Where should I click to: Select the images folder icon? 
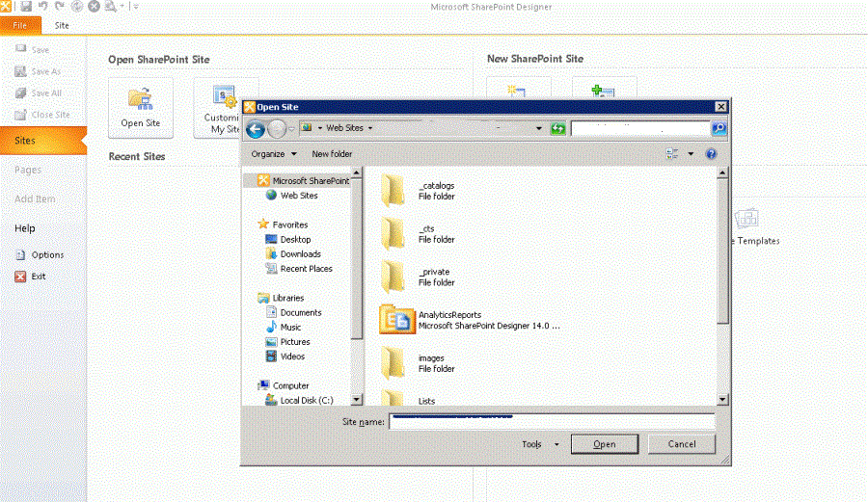pos(393,362)
